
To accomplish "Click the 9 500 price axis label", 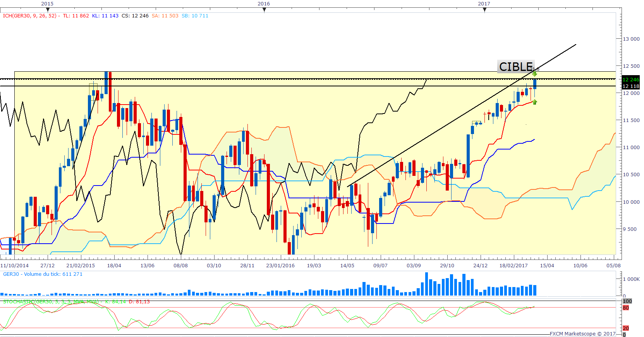I will [x=630, y=229].
